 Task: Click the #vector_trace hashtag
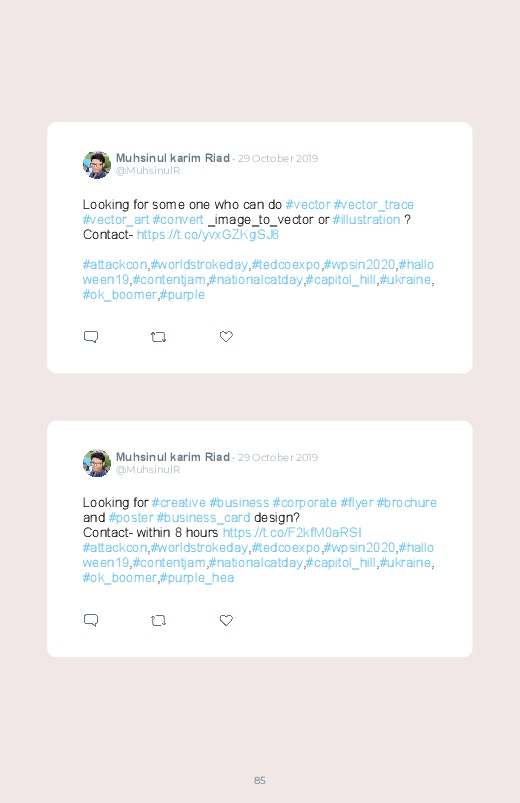click(x=373, y=205)
